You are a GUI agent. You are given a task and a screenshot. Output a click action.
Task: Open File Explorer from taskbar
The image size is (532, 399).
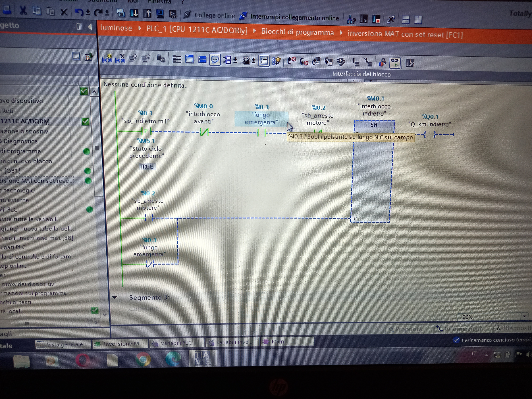point(22,361)
